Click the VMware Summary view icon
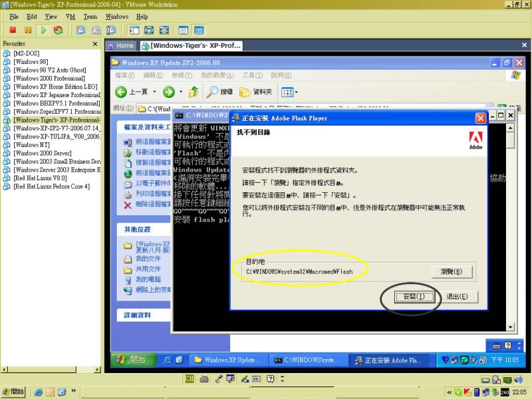 184,30
